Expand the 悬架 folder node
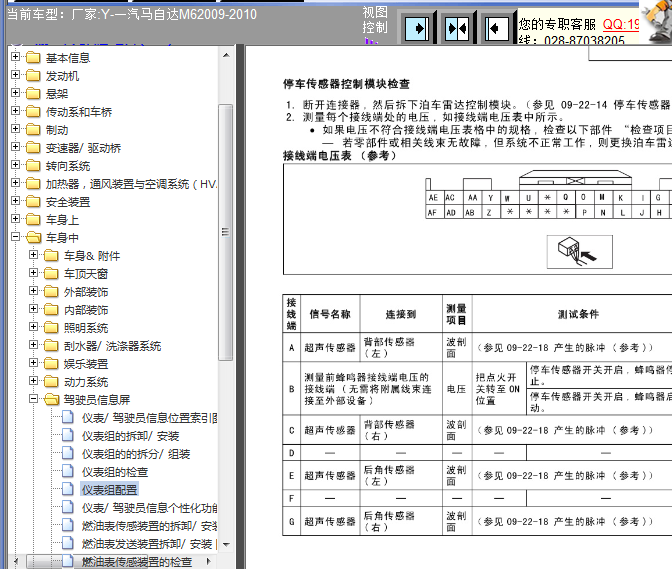This screenshot has width=672, height=569. pyautogui.click(x=15, y=93)
